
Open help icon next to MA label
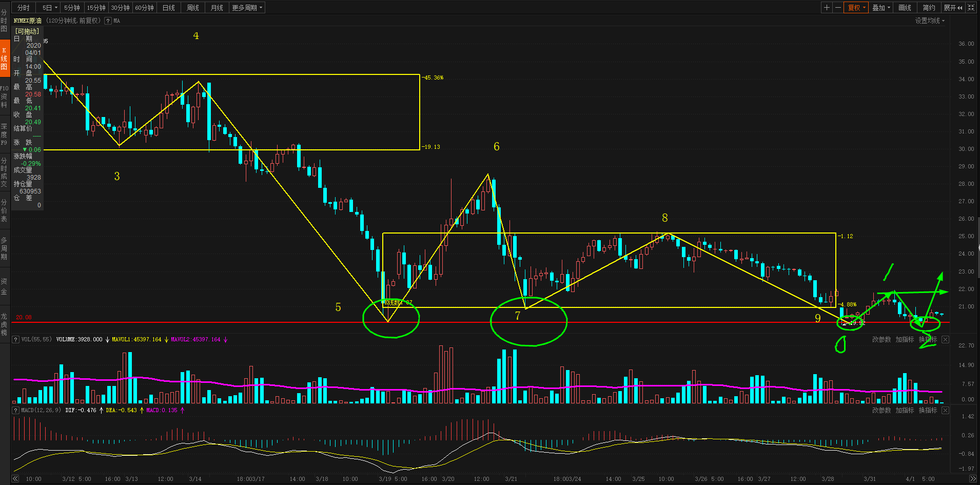pyautogui.click(x=108, y=21)
